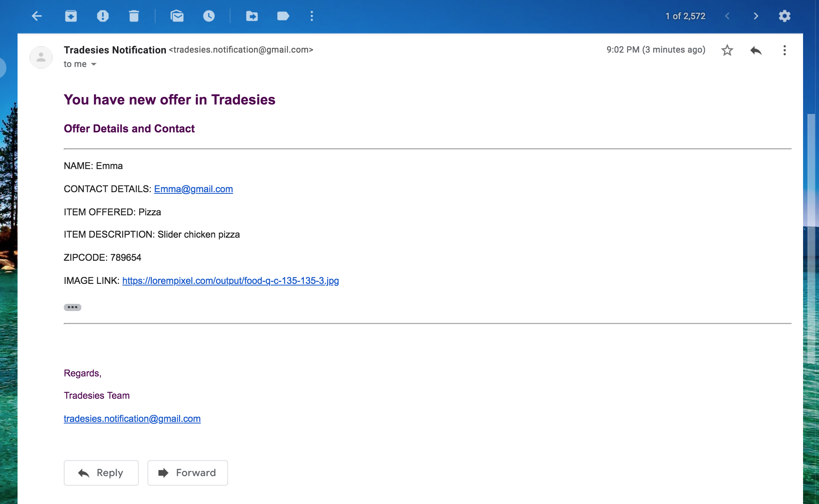Expand the 'to me' recipient details
This screenshot has width=819, height=504.
pyautogui.click(x=94, y=64)
